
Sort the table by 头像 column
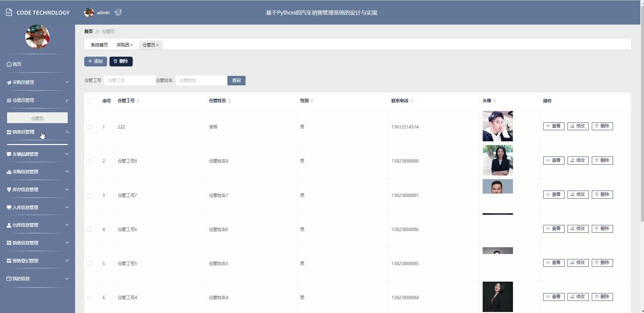494,101
